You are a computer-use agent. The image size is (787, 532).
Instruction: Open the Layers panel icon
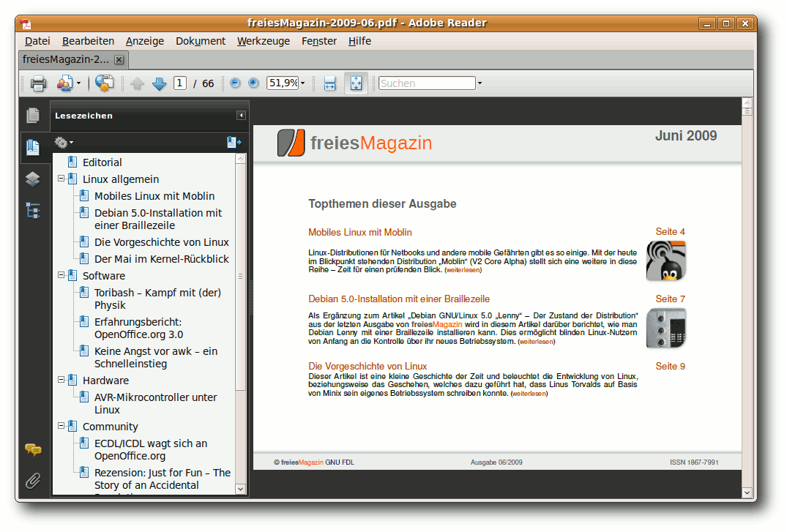[x=33, y=179]
